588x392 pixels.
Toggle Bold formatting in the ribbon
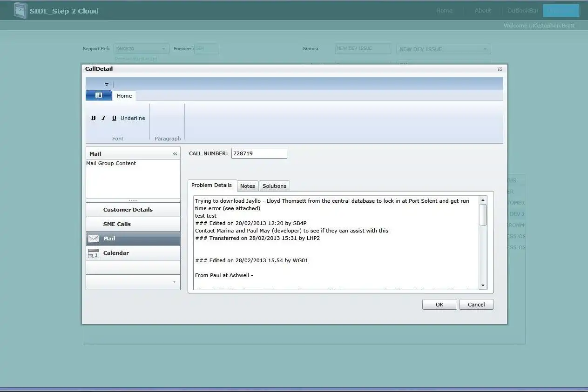click(x=93, y=118)
